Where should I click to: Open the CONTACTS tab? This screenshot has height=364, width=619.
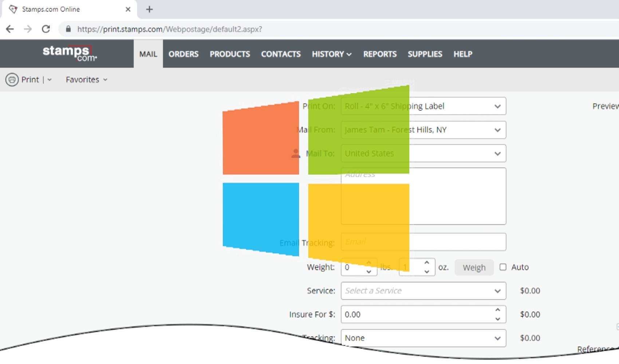[x=281, y=54]
